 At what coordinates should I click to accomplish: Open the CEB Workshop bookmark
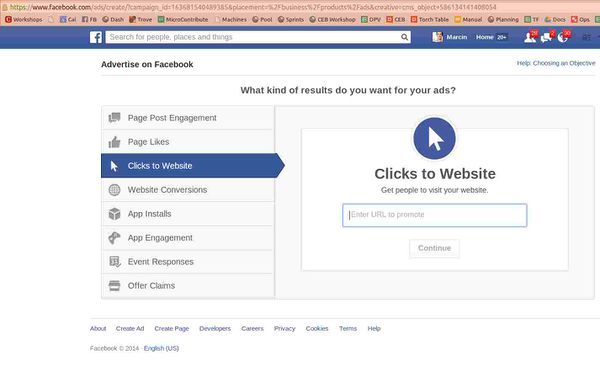point(332,19)
